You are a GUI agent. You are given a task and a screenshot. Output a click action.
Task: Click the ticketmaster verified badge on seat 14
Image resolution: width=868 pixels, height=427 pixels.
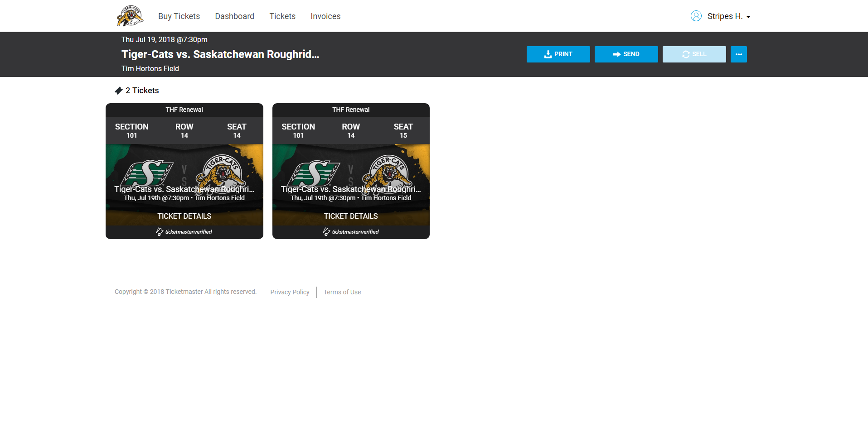(x=184, y=232)
